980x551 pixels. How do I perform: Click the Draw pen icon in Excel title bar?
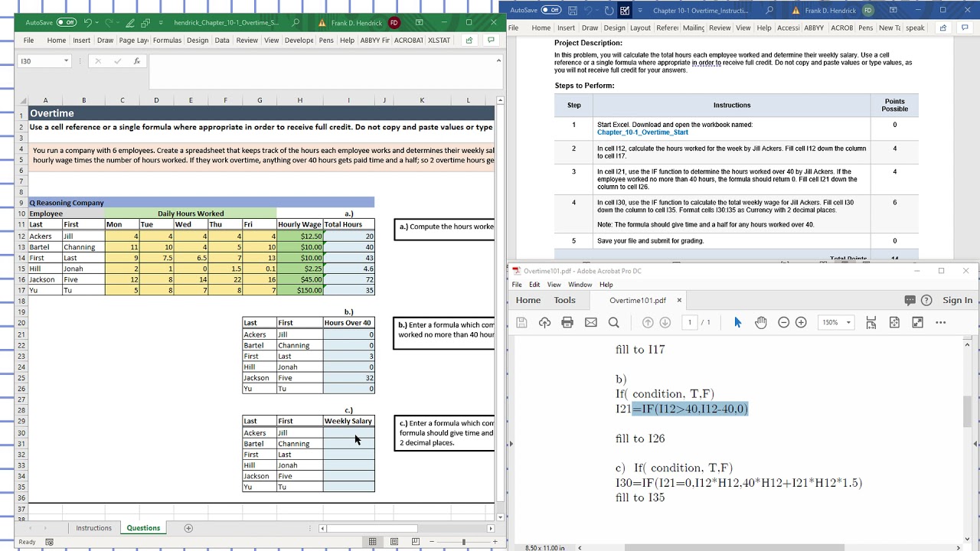pos(130,23)
